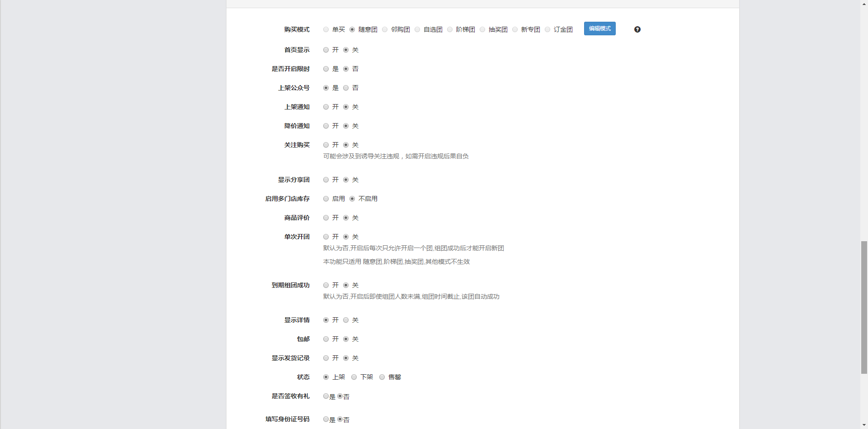Enable 单次开团 with 开
The height and width of the screenshot is (429, 868).
point(326,237)
